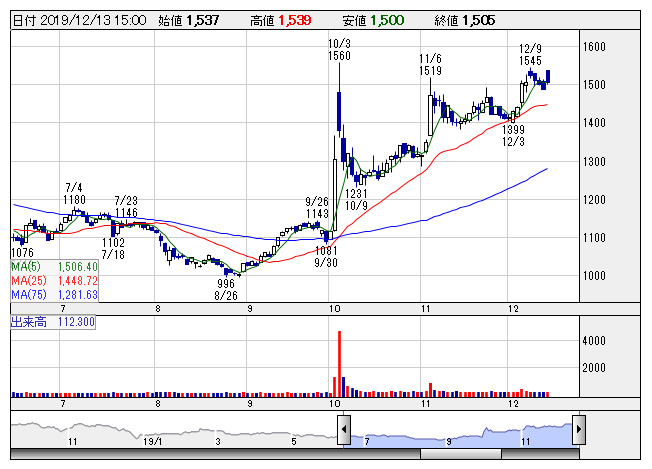Click the 1000 price axis label
Screen dimensions: 652x469
pos(594,275)
